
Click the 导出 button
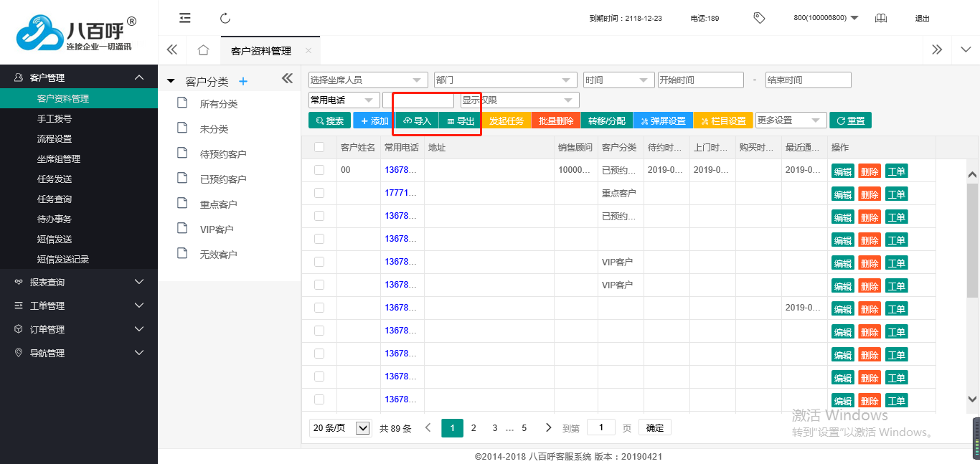tap(460, 120)
